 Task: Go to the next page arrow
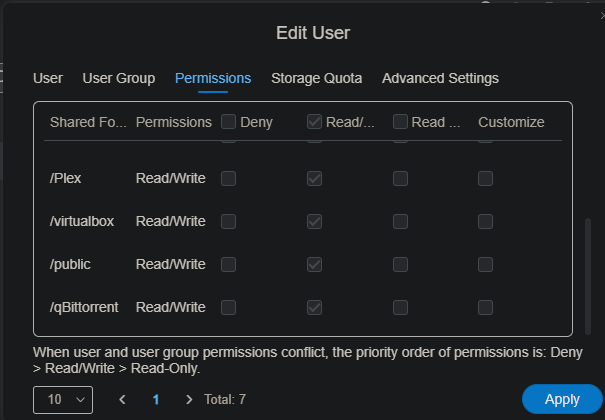189,399
